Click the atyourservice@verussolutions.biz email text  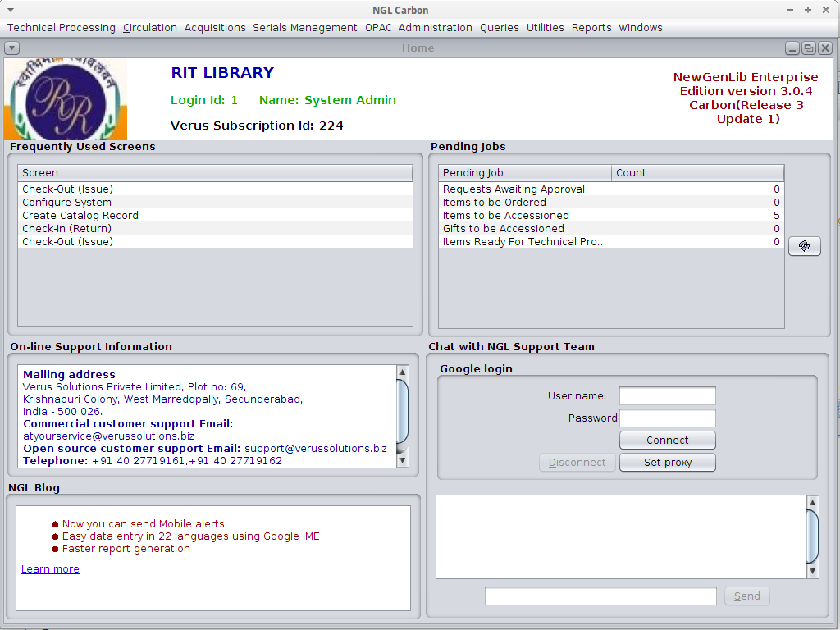(109, 436)
